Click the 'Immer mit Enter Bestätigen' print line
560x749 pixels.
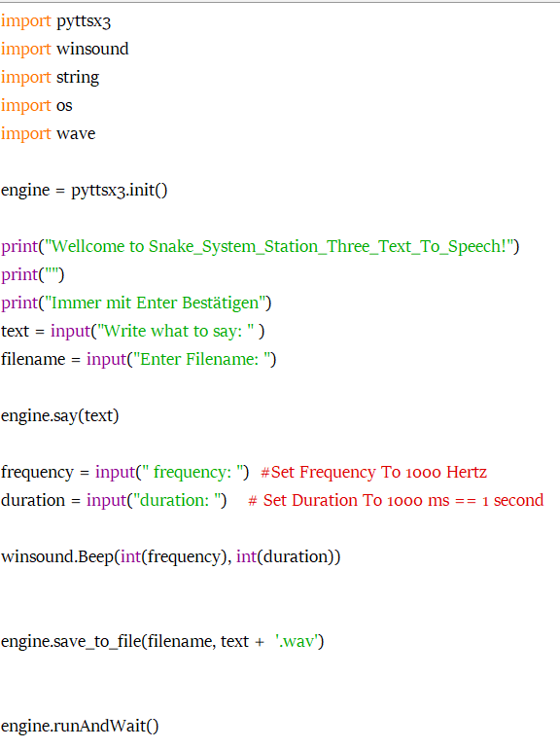coord(136,303)
